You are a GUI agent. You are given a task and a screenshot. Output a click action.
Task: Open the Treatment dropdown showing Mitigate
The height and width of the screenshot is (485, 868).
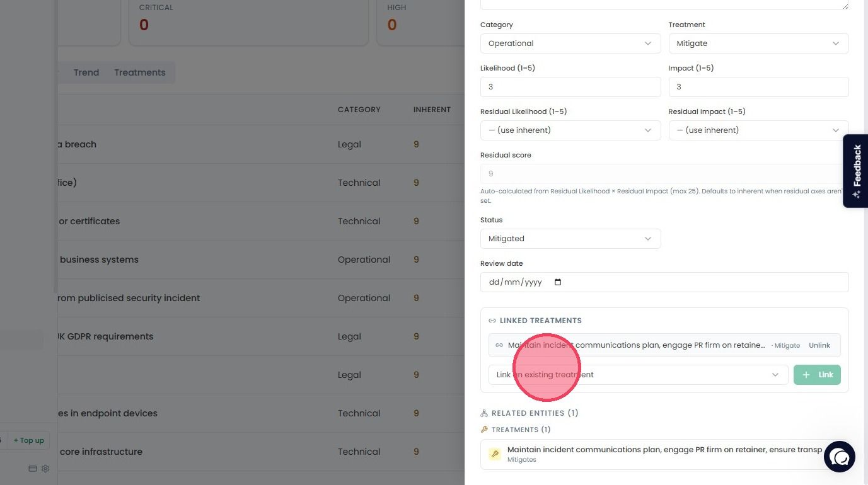coord(758,43)
